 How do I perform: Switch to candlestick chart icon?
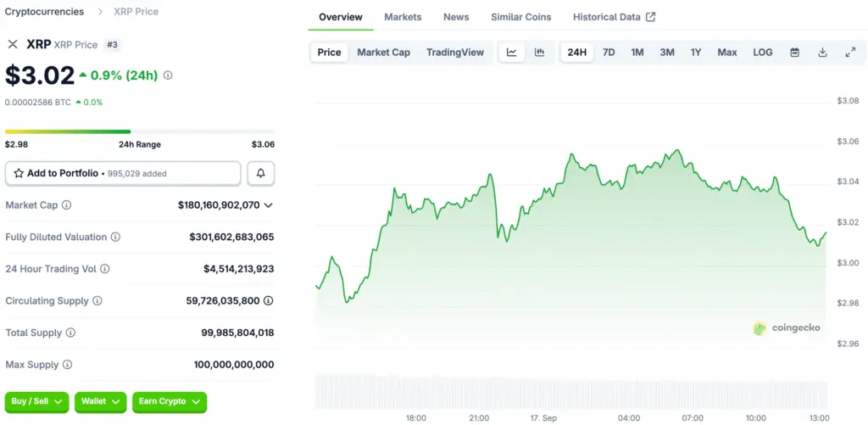[x=539, y=53]
